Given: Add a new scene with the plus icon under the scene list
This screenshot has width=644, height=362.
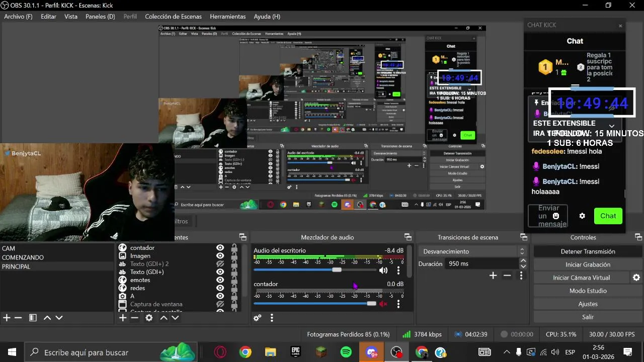Looking at the screenshot, I should click(7, 318).
